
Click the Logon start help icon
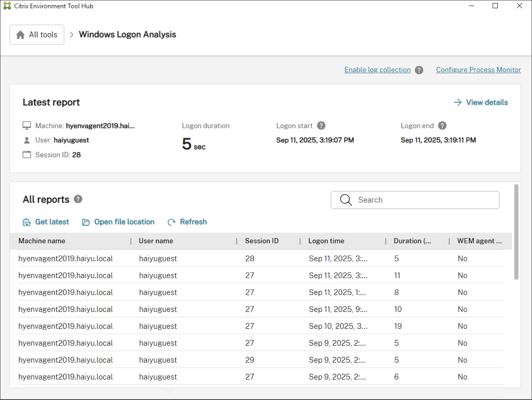pos(321,126)
